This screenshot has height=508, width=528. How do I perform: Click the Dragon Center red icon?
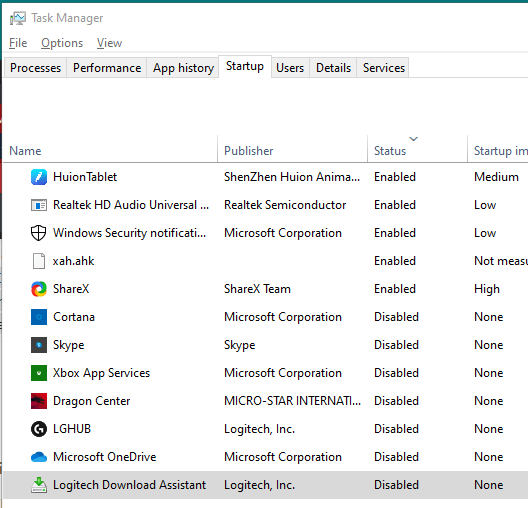point(39,401)
